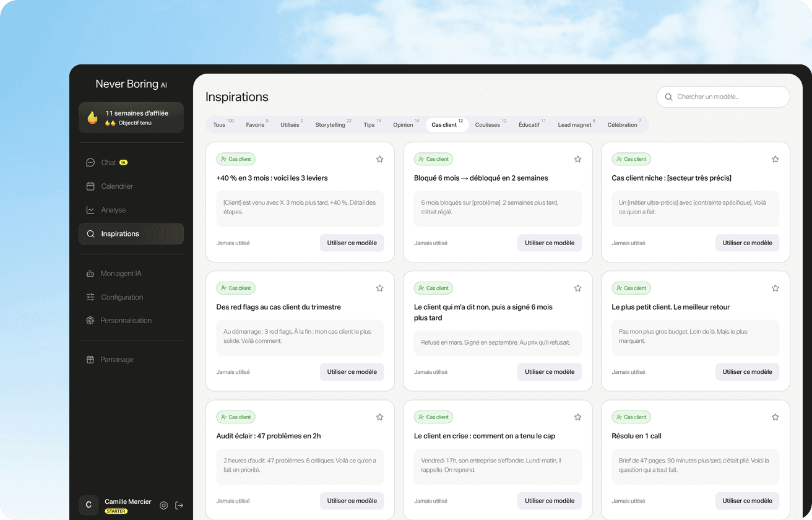The width and height of the screenshot is (812, 520).
Task: Click the Cas client tag on 'Audit éclair' card
Action: pos(236,417)
